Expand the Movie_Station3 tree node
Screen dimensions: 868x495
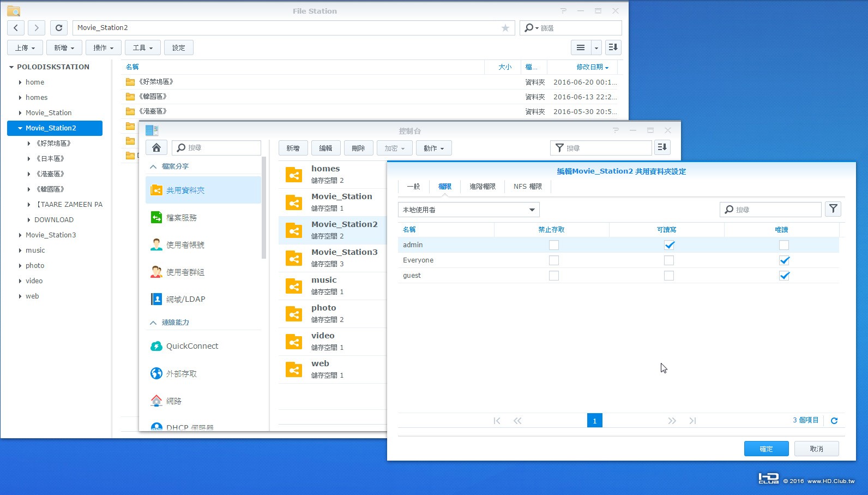tap(20, 235)
